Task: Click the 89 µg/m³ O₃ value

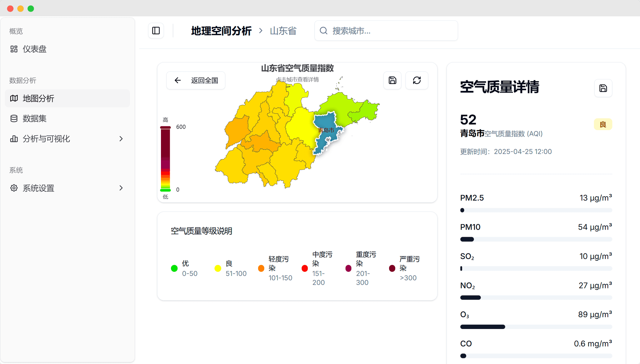Action: pyautogui.click(x=595, y=314)
